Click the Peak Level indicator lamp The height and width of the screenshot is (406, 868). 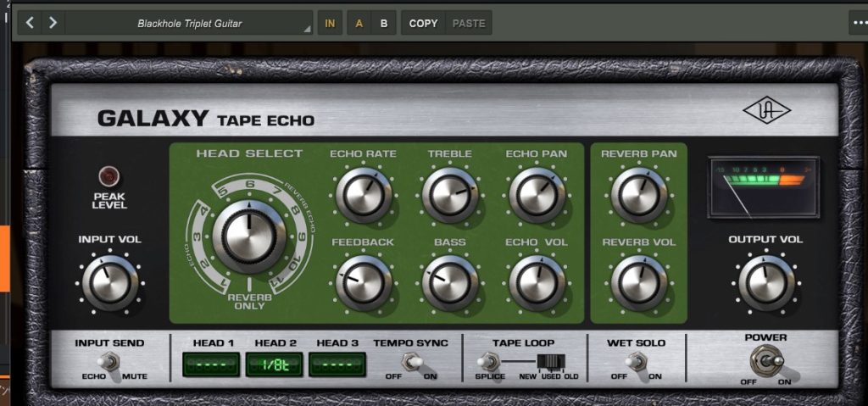[x=108, y=177]
